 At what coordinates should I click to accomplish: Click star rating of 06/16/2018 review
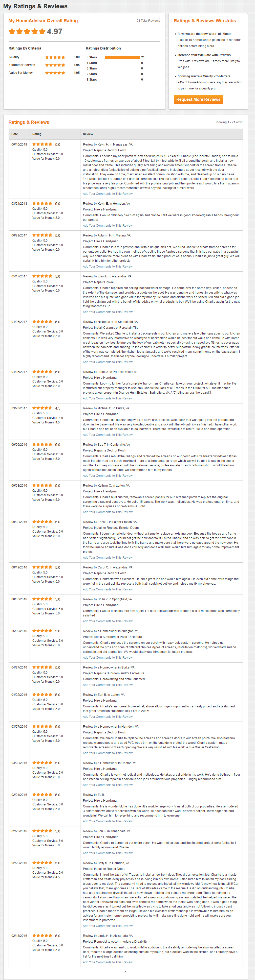click(x=42, y=145)
